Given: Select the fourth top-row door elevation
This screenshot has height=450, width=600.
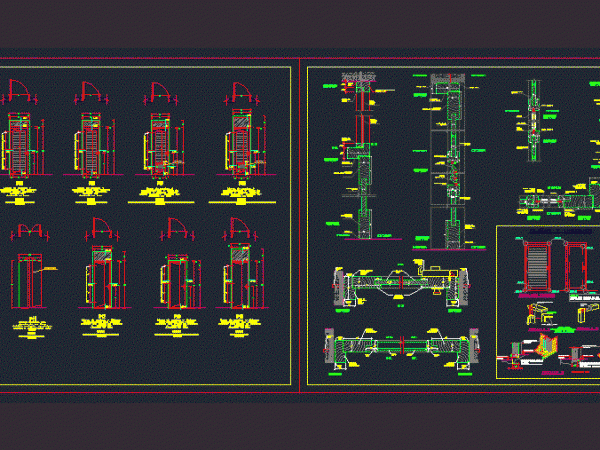Looking at the screenshot, I should coord(240,146).
